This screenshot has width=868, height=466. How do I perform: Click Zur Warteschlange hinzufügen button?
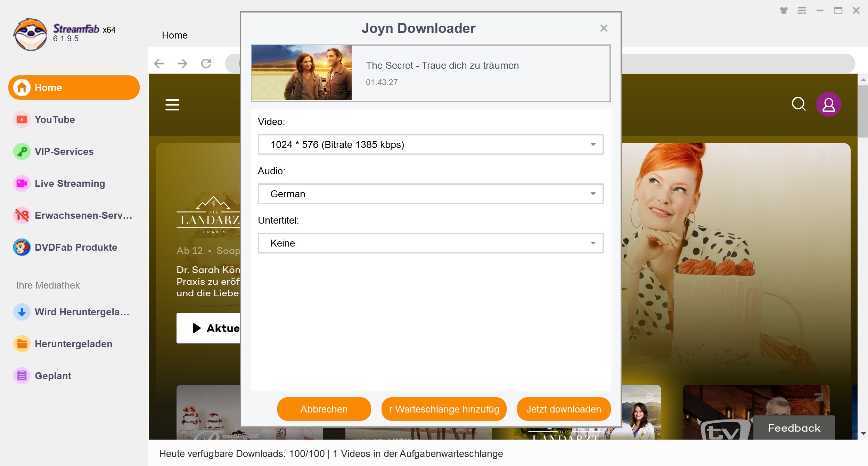click(x=444, y=409)
